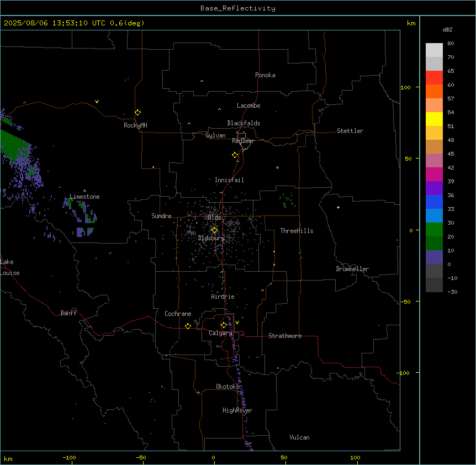Pick the red 65-60 dBZ legend swatch

pyautogui.click(x=434, y=77)
